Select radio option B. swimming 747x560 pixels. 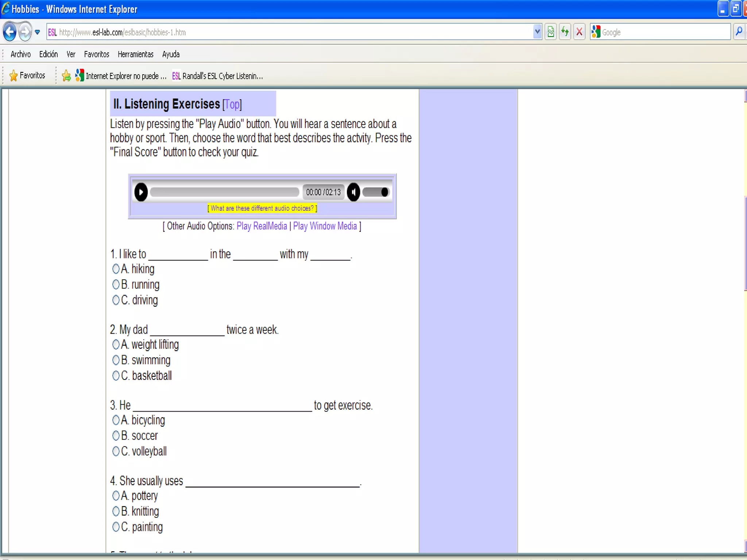pyautogui.click(x=116, y=360)
